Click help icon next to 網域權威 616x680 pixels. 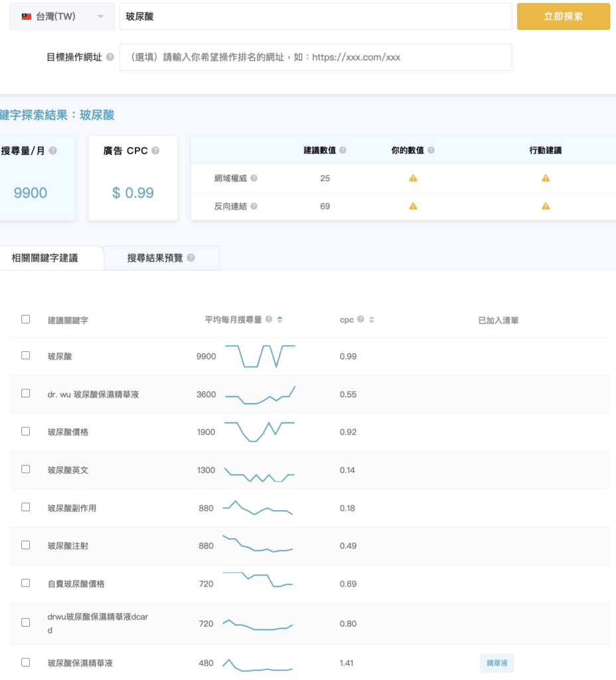click(254, 179)
